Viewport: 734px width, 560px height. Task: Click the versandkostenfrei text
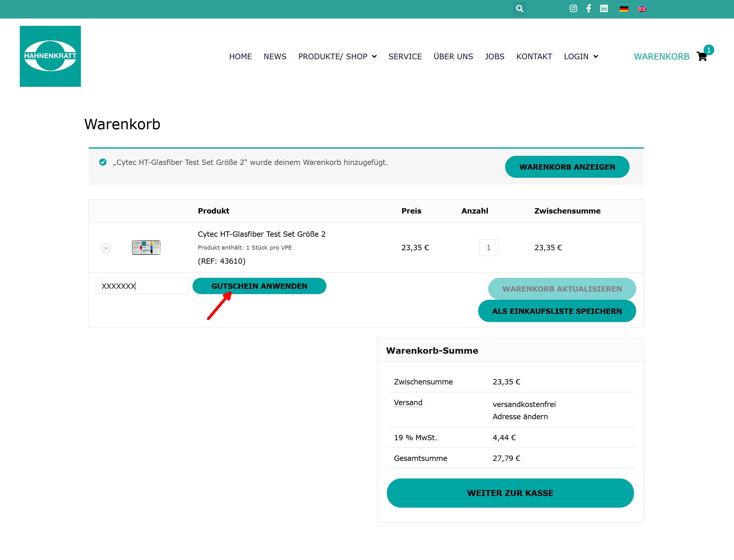point(524,404)
